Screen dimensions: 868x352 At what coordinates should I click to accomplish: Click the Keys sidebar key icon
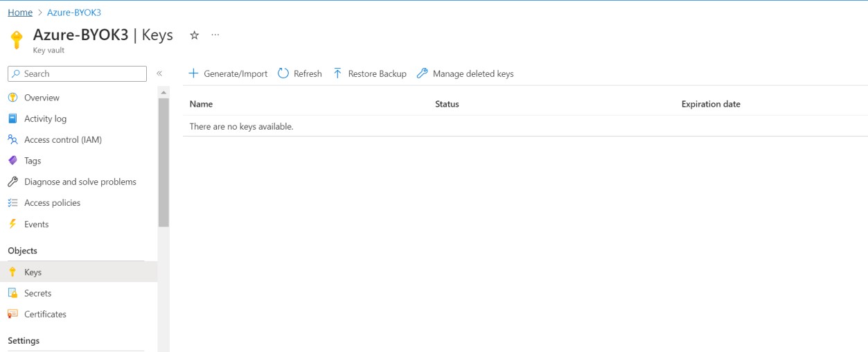(x=12, y=272)
